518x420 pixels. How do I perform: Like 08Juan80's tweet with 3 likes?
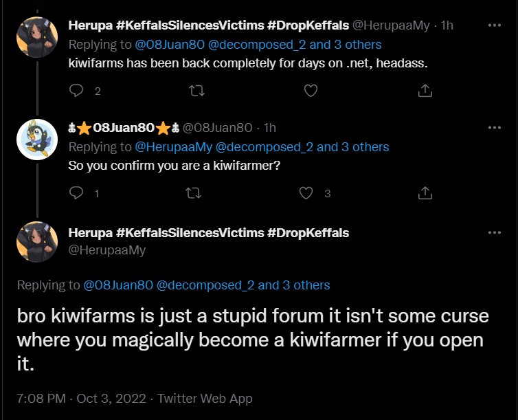click(307, 193)
